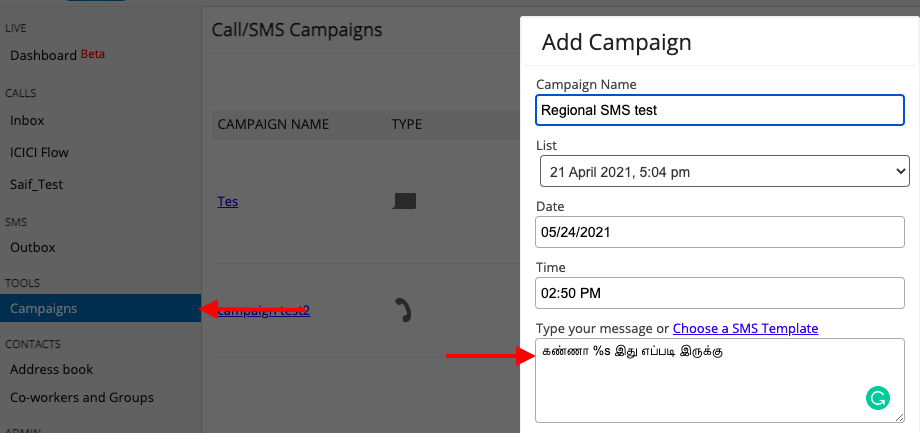Select Saif_Test in the sidebar
Viewport: 920px width, 433px height.
(36, 184)
